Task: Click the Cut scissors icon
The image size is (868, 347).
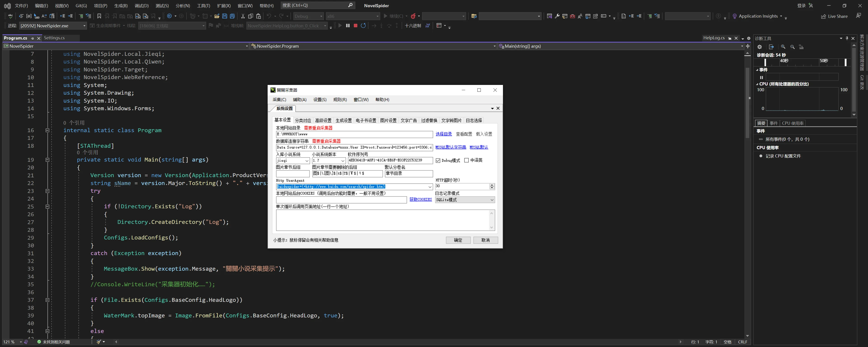Action: coord(243,16)
